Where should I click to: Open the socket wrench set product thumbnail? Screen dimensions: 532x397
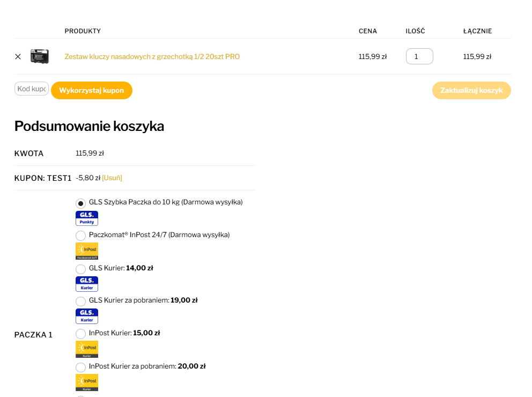coord(40,56)
